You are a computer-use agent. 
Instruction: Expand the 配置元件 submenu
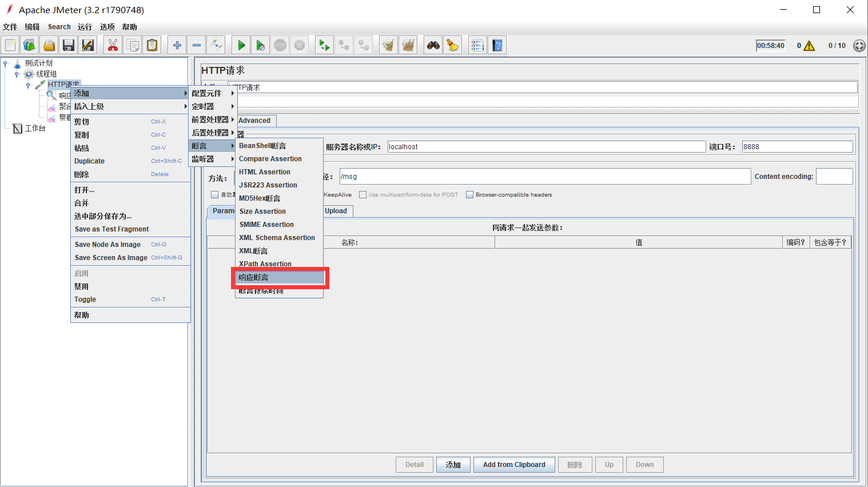[212, 93]
